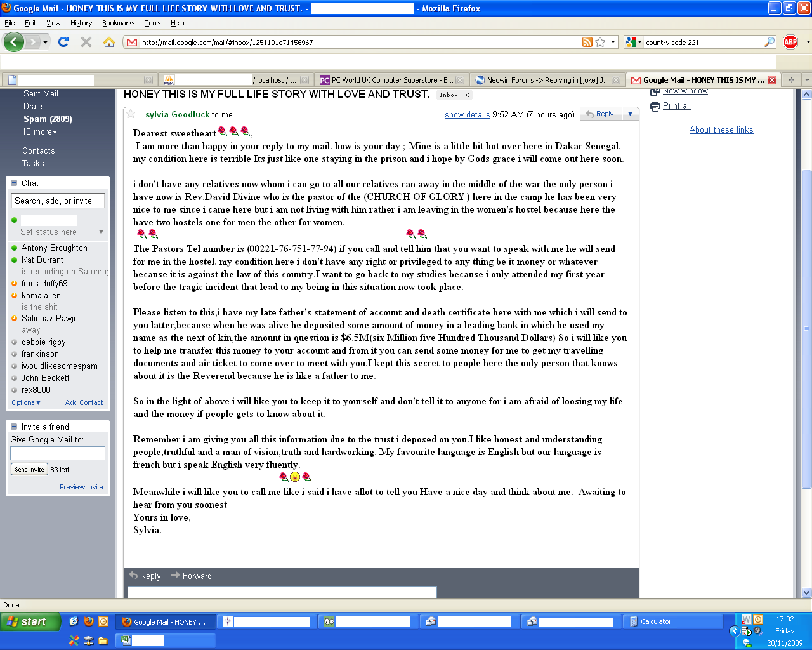Close the Neowin Forums tab
Image resolution: width=812 pixels, height=650 pixels.
615,80
